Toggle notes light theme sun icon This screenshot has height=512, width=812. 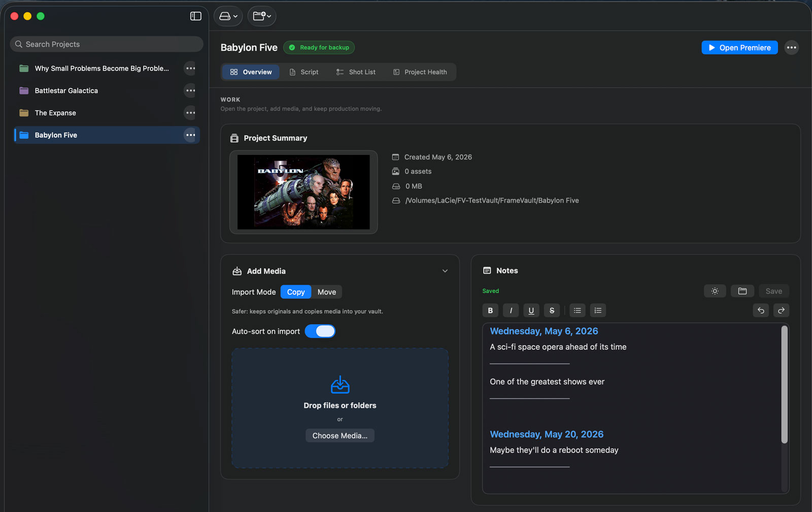715,291
